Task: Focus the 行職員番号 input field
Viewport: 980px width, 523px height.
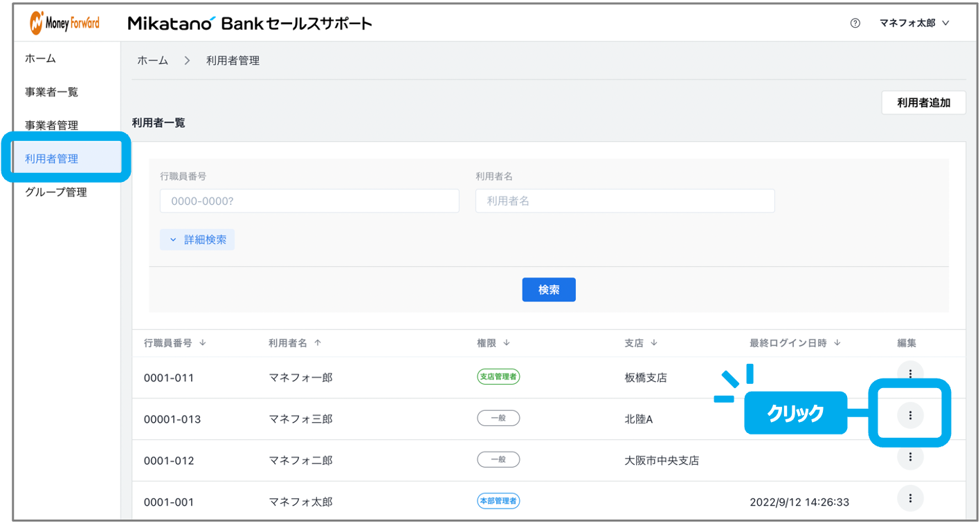Action: pyautogui.click(x=309, y=201)
